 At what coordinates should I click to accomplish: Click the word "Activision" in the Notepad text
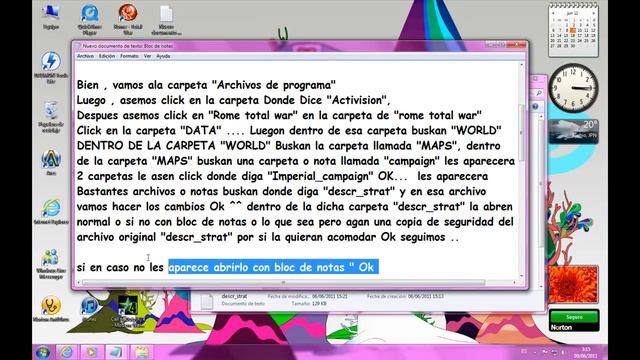point(358,100)
